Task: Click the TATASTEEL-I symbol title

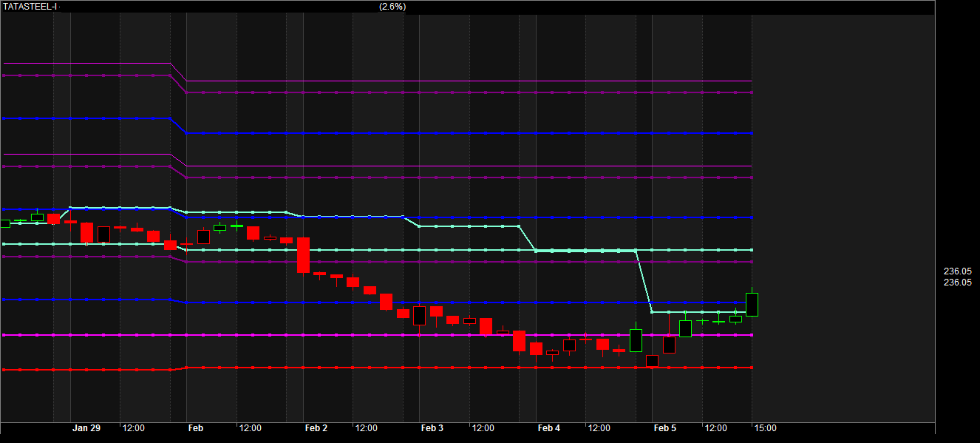Action: coord(30,7)
